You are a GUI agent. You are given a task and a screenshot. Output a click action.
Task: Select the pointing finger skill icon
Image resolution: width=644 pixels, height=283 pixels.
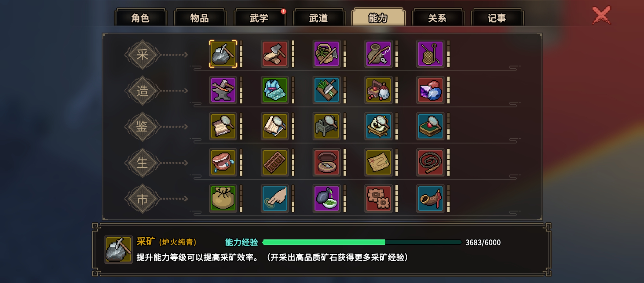(x=275, y=198)
